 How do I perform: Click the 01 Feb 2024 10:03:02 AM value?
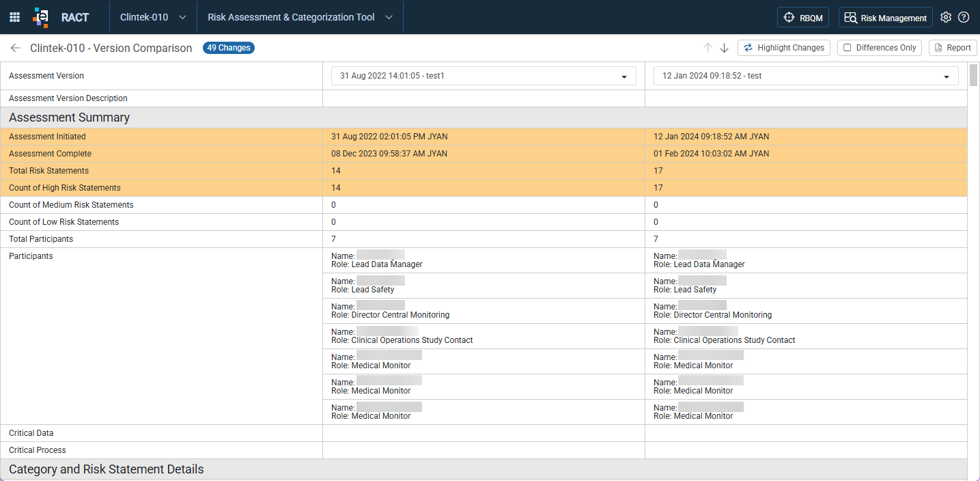(x=711, y=154)
